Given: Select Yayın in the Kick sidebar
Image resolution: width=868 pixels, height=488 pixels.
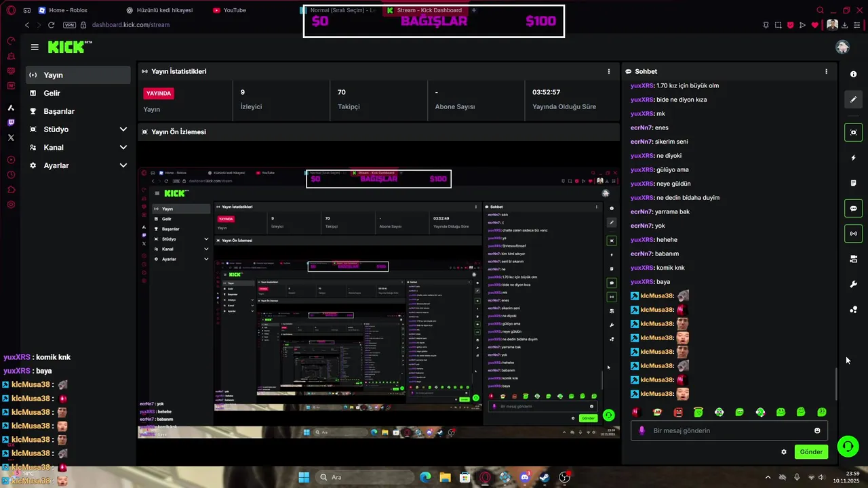Looking at the screenshot, I should (x=78, y=75).
